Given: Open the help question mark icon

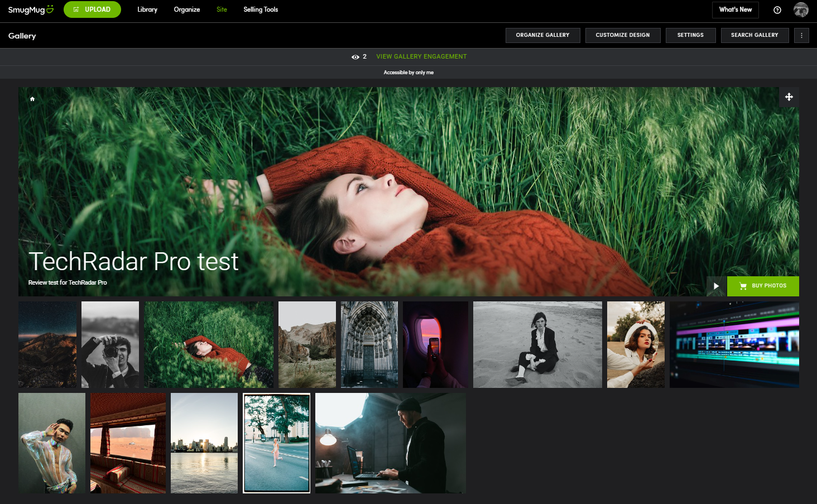Looking at the screenshot, I should click(x=777, y=10).
